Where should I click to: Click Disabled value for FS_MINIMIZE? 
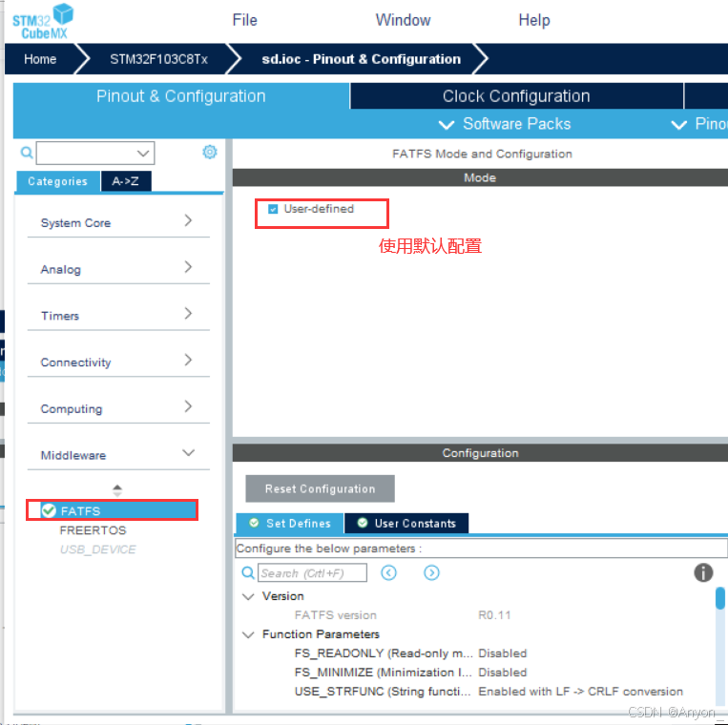tap(503, 673)
